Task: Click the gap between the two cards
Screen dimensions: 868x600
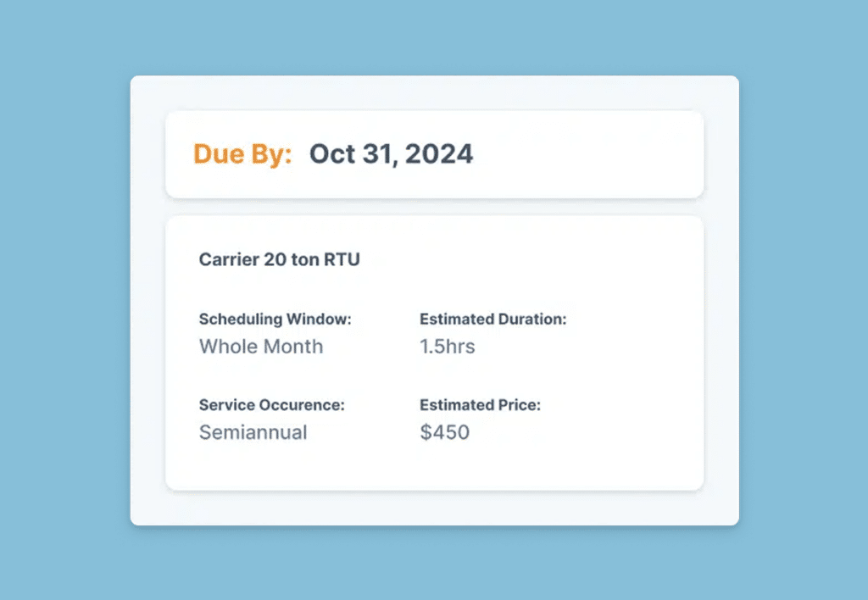Action: [434, 207]
